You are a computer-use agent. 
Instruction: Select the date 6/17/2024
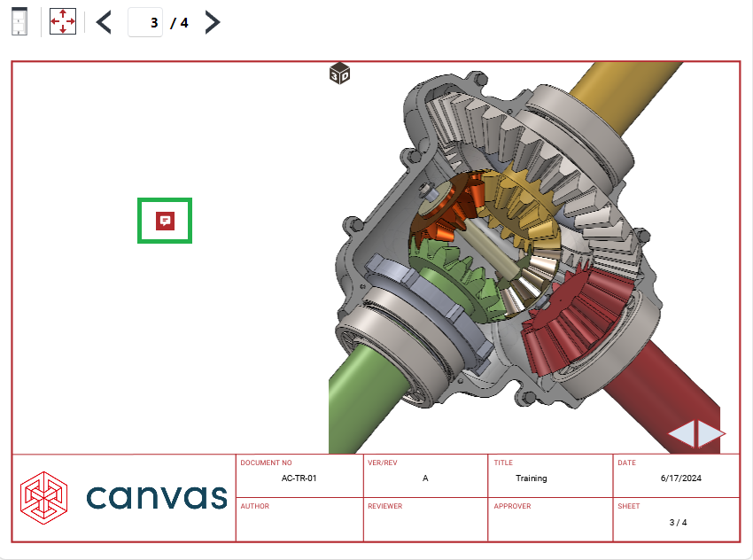pyautogui.click(x=681, y=478)
